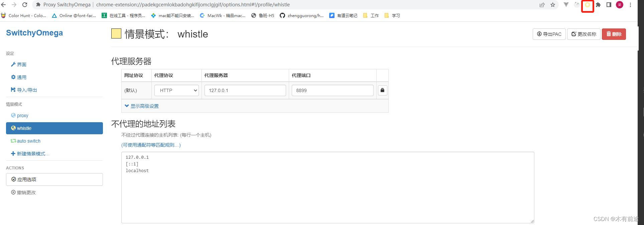Click the proxy server field 127.0.0.1
Image resolution: width=644 pixels, height=225 pixels.
coord(245,90)
